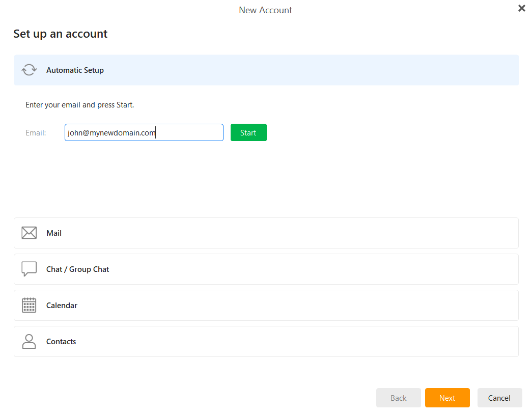Viewport: 532px width, 414px height.
Task: Close the New Account dialog
Action: pos(521,8)
